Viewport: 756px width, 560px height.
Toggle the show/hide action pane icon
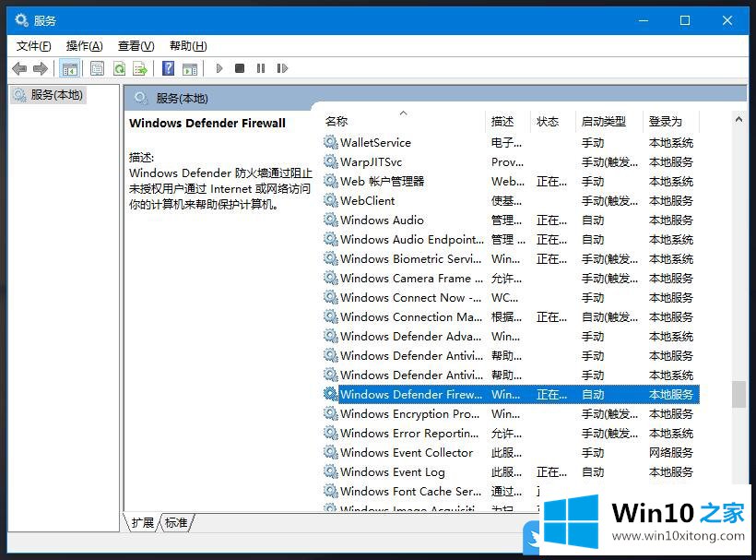pyautogui.click(x=190, y=68)
